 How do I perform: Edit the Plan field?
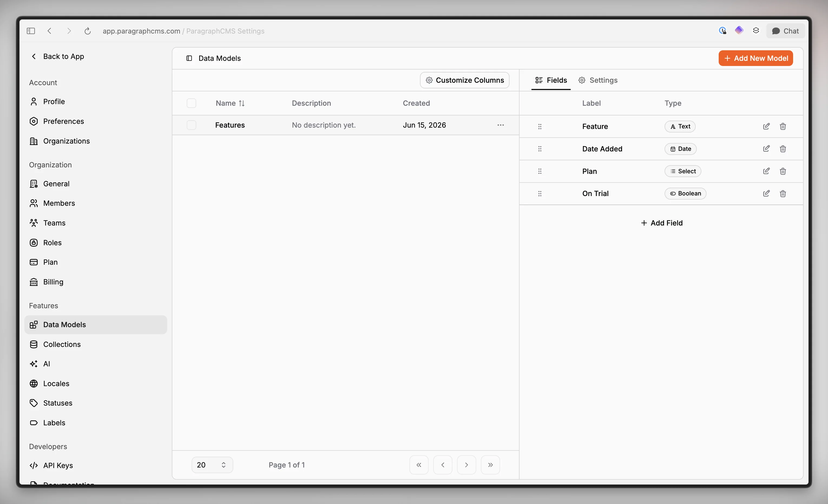766,171
